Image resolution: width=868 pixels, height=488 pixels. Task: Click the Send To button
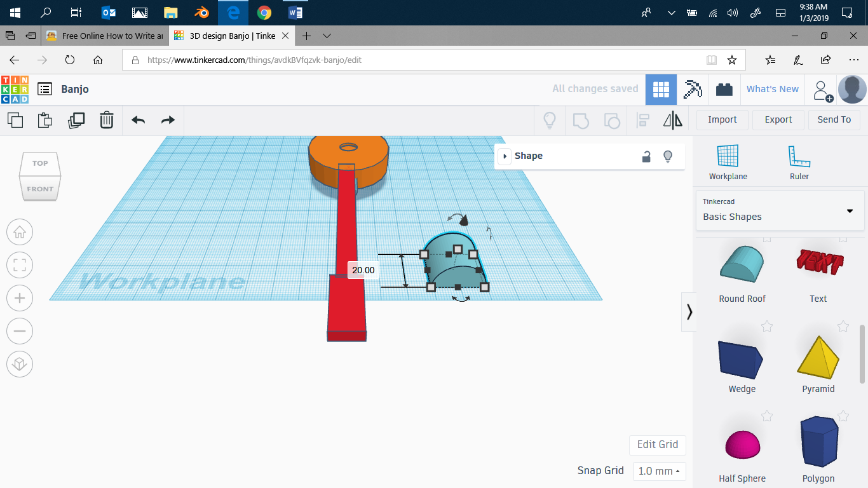point(834,119)
